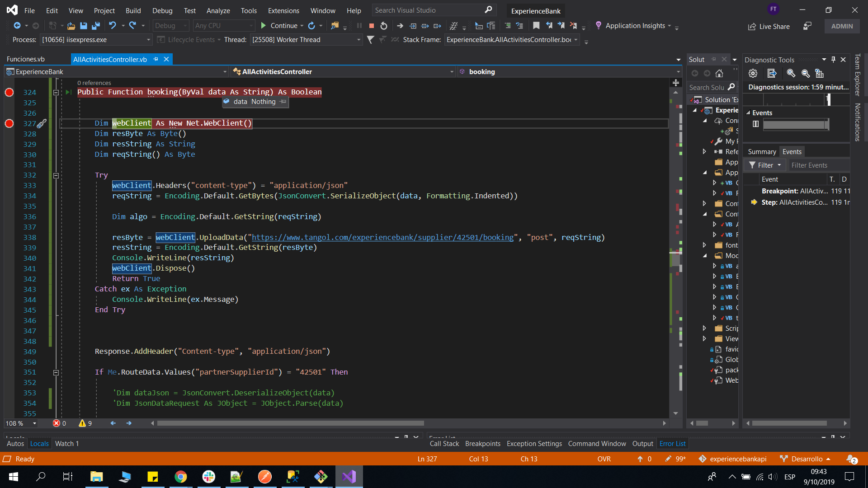Viewport: 868px width, 488px height.
Task: Click the Navigate Backward arrow icon
Action: coord(17,26)
